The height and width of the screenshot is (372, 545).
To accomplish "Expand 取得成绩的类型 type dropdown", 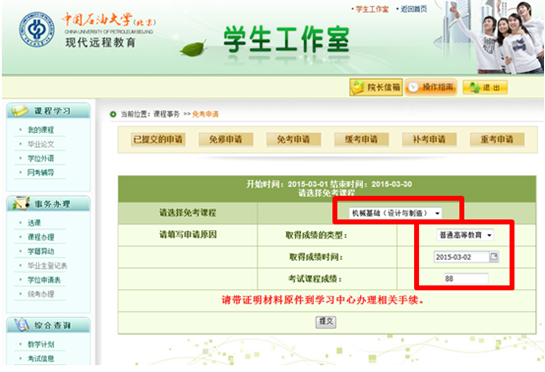I will point(465,235).
